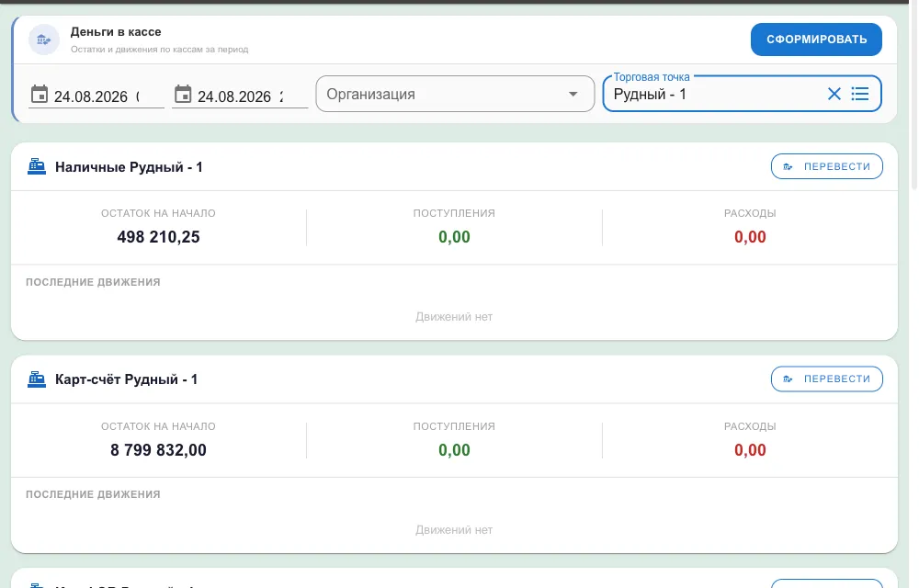The height and width of the screenshot is (588, 919).
Task: Click the report subtitle Остатки и движения по кассам
Action: point(159,50)
